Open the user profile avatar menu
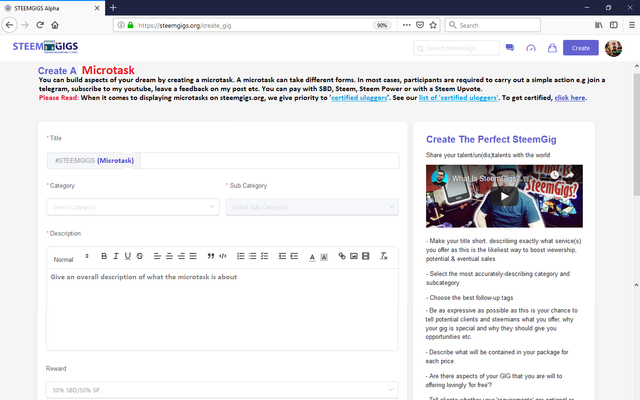This screenshot has height=400, width=640. tap(613, 48)
